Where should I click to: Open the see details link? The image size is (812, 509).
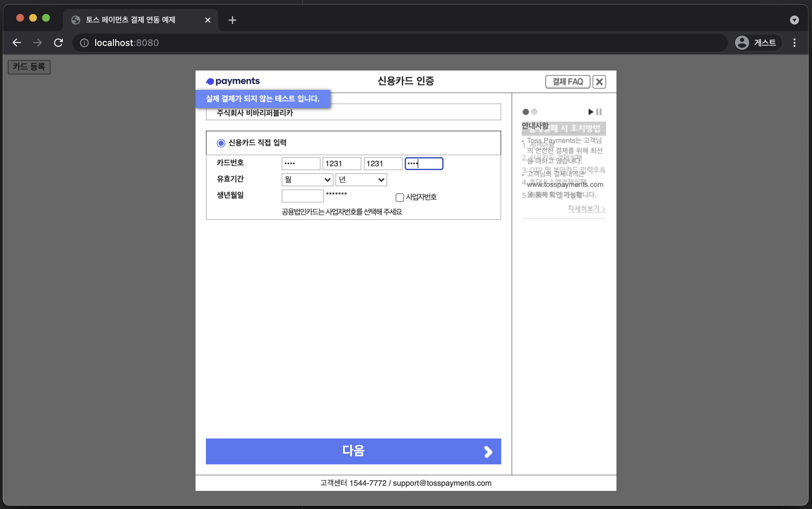coord(586,209)
